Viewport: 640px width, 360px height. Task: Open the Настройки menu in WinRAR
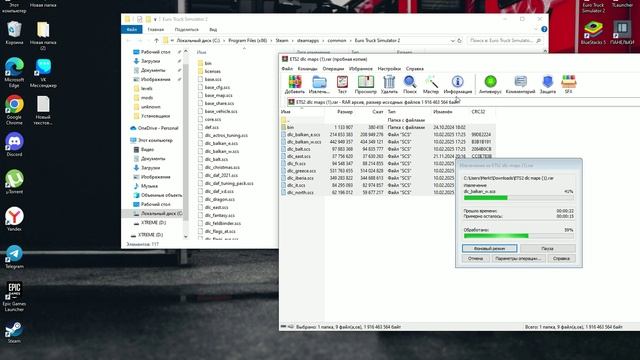(389, 69)
